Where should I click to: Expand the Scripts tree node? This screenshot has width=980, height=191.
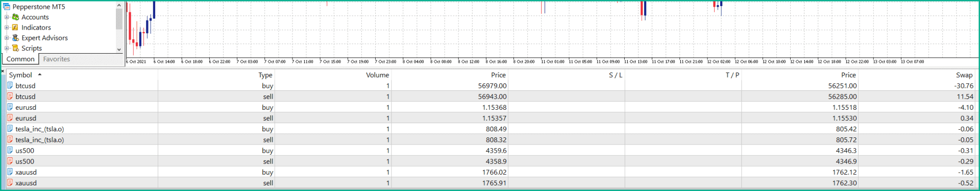point(7,48)
